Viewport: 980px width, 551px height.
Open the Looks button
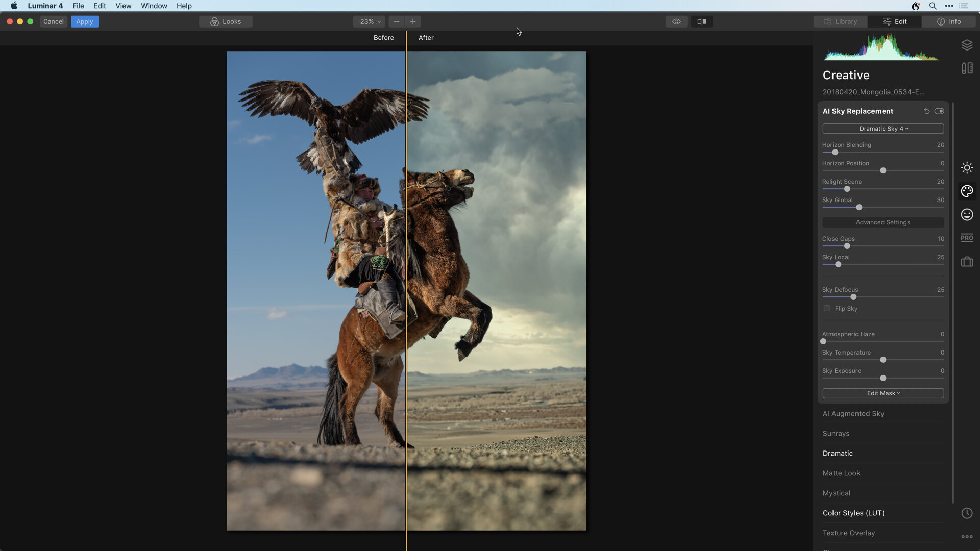pos(226,21)
